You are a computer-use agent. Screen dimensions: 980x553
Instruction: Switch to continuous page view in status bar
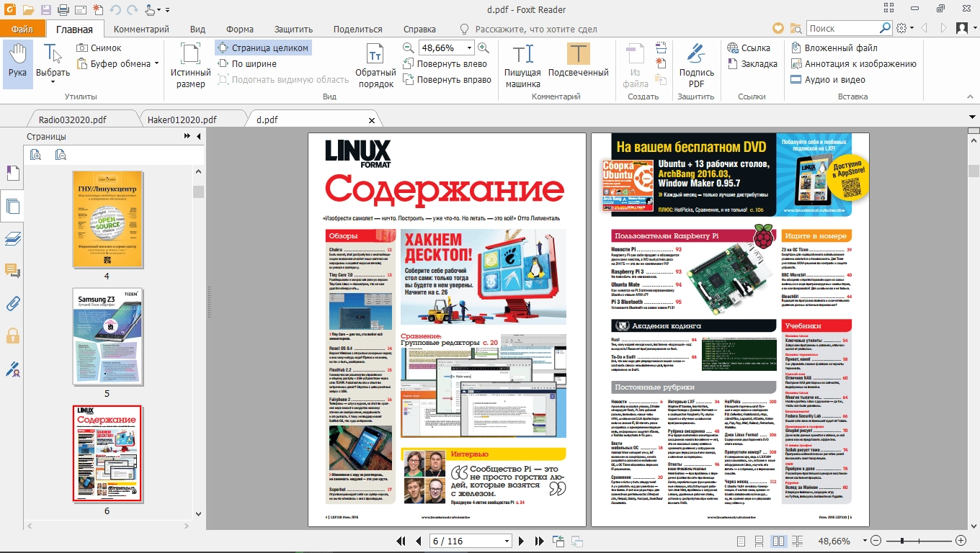(759, 541)
